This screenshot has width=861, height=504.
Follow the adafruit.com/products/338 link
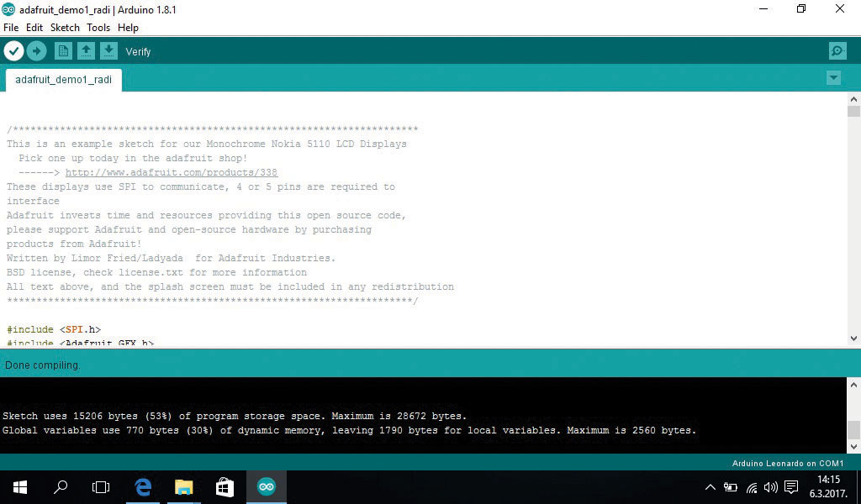click(x=171, y=172)
